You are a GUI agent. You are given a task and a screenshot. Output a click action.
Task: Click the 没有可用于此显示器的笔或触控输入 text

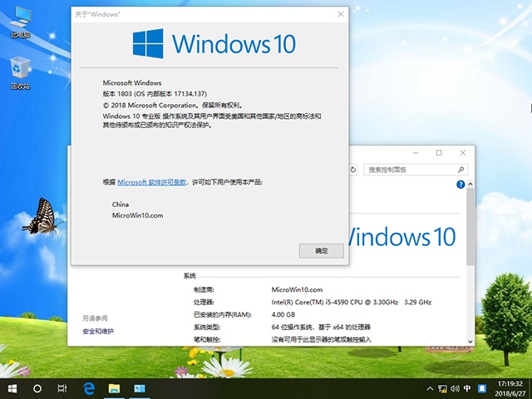322,339
